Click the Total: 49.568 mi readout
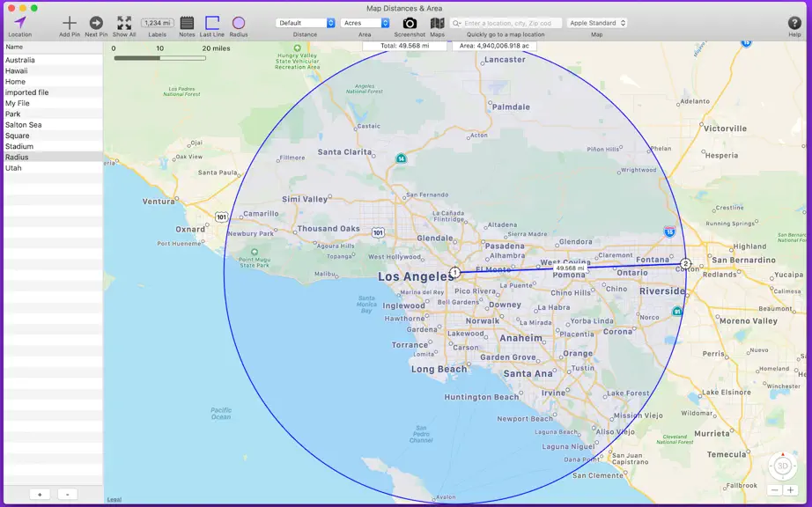The image size is (812, 507). click(404, 46)
